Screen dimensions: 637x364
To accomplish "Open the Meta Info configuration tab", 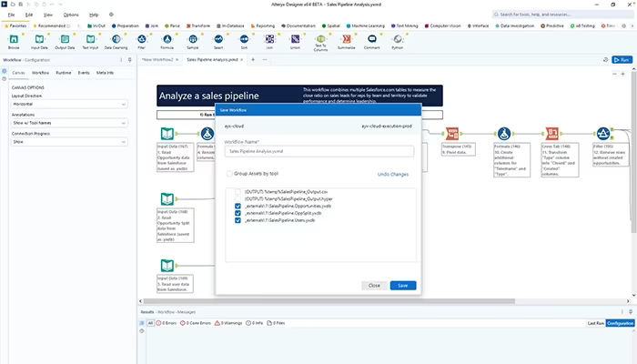I will pyautogui.click(x=105, y=73).
